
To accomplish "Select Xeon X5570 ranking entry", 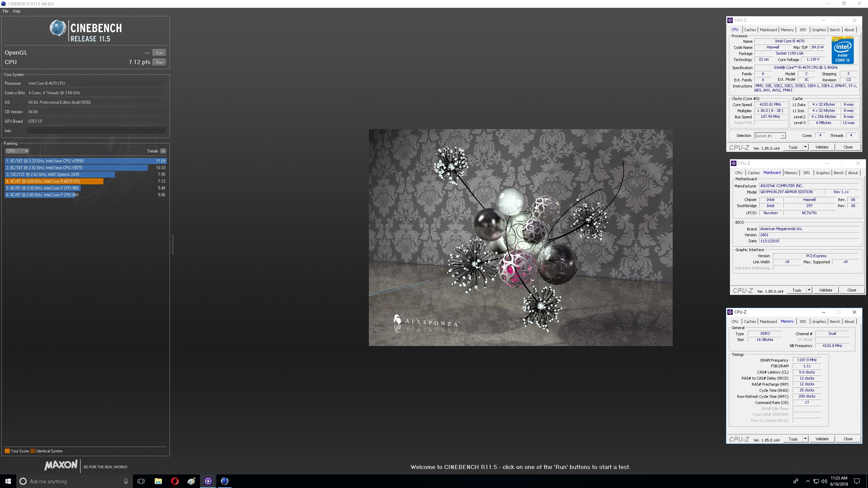I will pyautogui.click(x=85, y=168).
